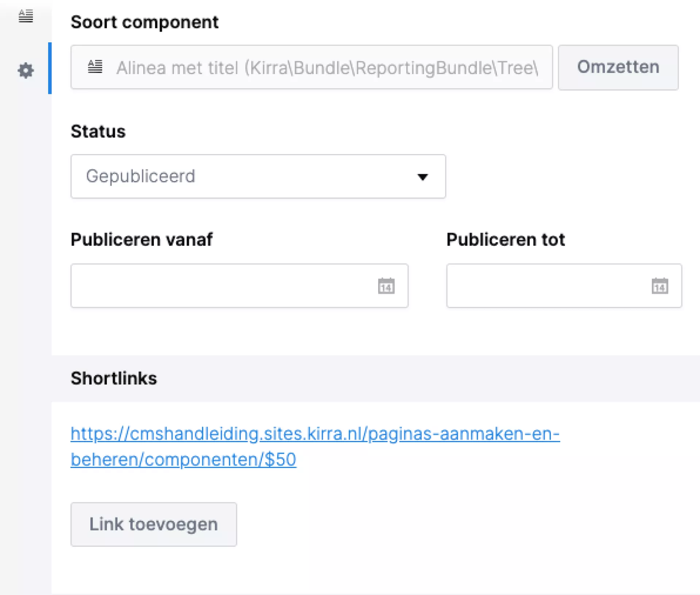Screen dimensions: 700x595
Task: Focus the Publiceren vanaf date field
Action: pos(223,286)
